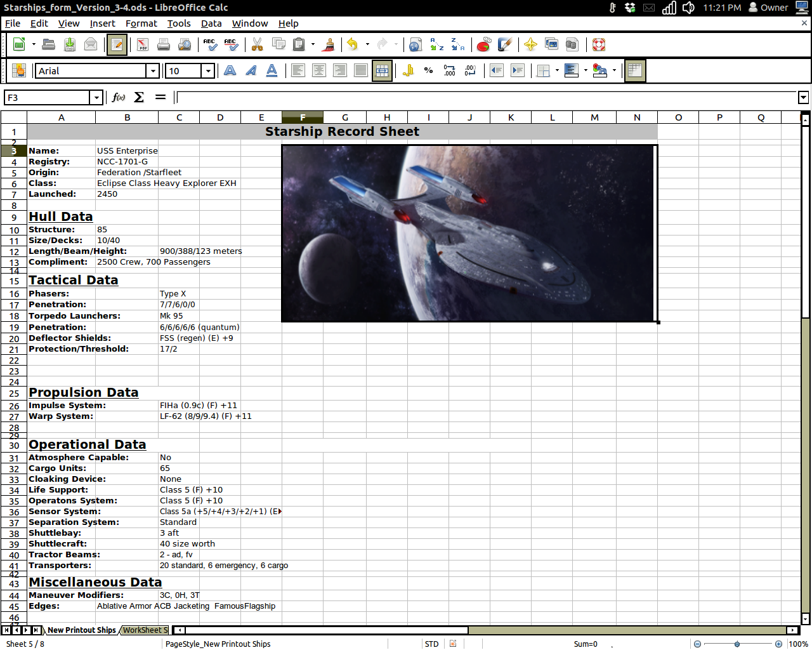Click the Arial font name field
The height and width of the screenshot is (650, 812).
(x=91, y=71)
